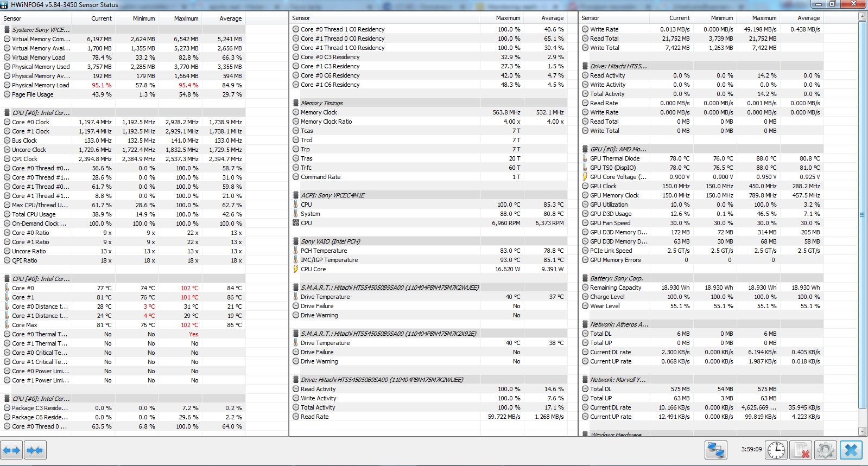Screen dimensions: 868x466
Task: Click the group icon beside Battery: Sony Corp.
Action: 585,278
